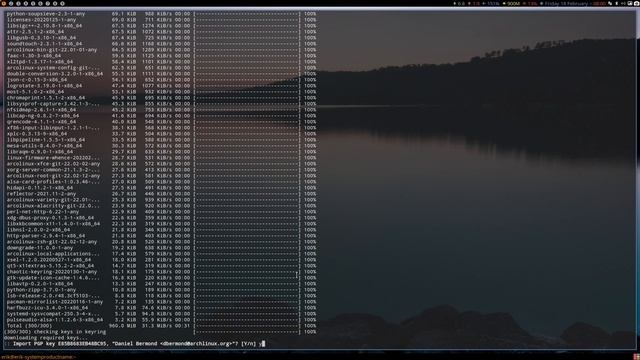Click the mesa-utils package row
The width and height of the screenshot is (640, 360).
(161, 146)
